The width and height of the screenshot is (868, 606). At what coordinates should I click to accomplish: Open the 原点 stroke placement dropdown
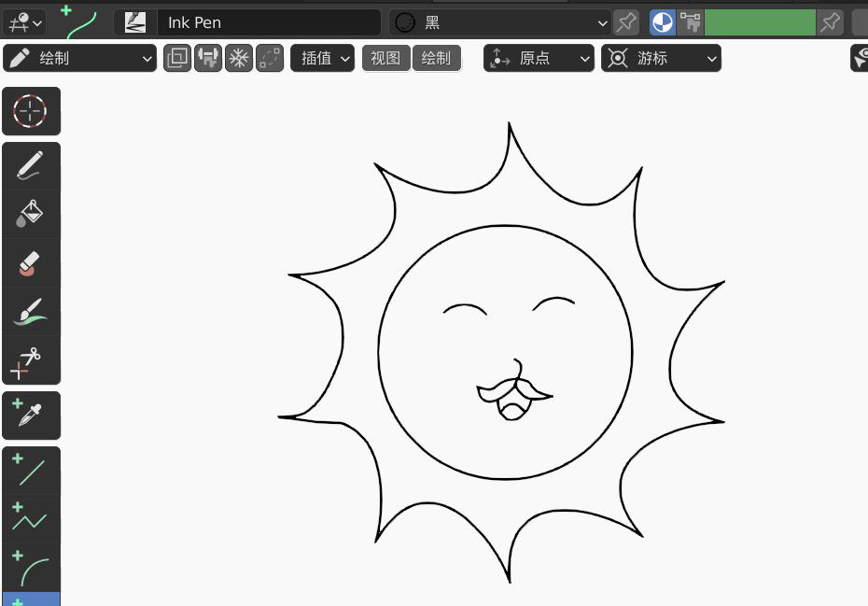point(539,58)
